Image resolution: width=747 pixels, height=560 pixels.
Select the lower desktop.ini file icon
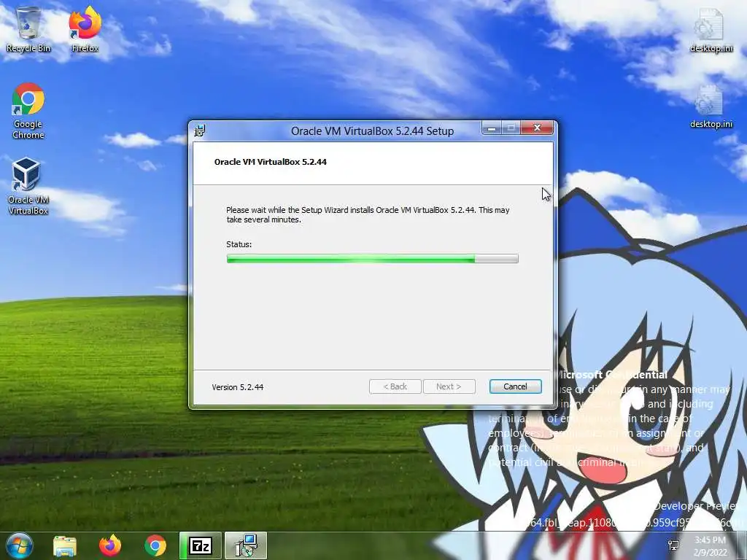(x=711, y=106)
